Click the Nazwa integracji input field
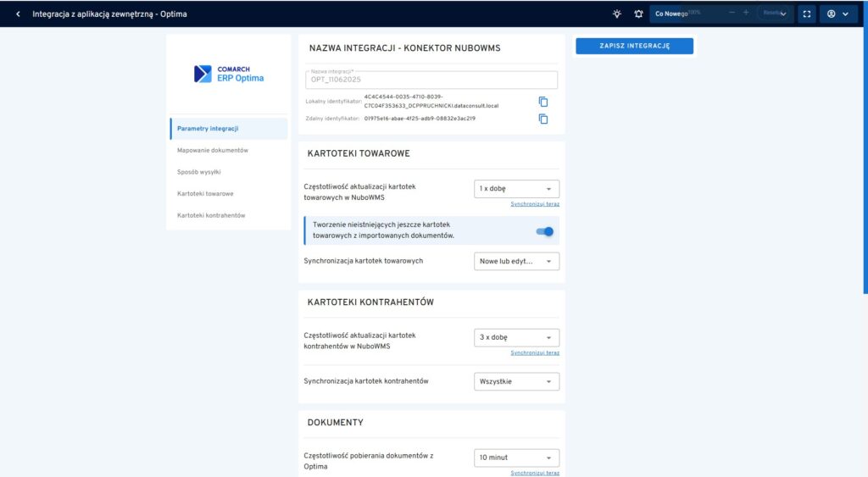The height and width of the screenshot is (477, 868). pos(432,80)
